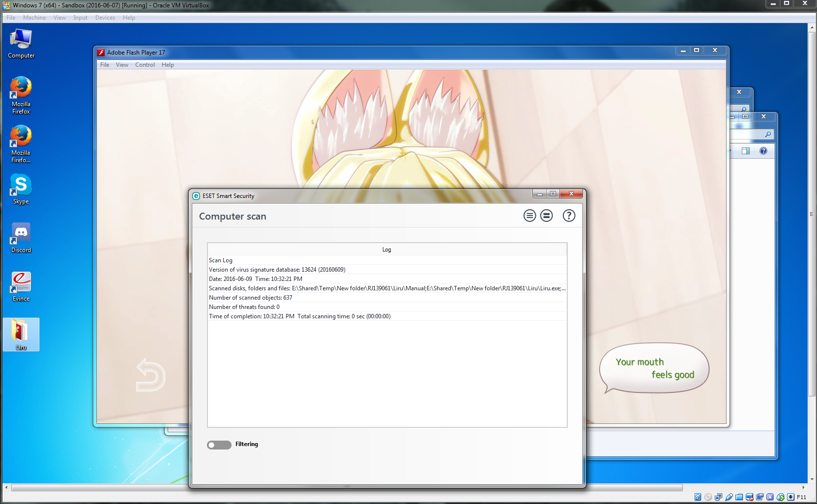
Task: Select the 'Scan Log' row
Action: 387,260
